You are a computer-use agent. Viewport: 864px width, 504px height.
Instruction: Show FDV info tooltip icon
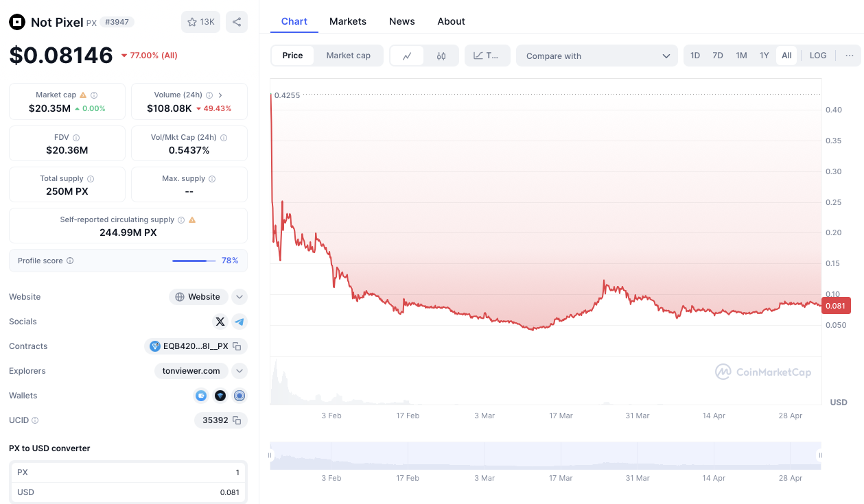tap(76, 138)
